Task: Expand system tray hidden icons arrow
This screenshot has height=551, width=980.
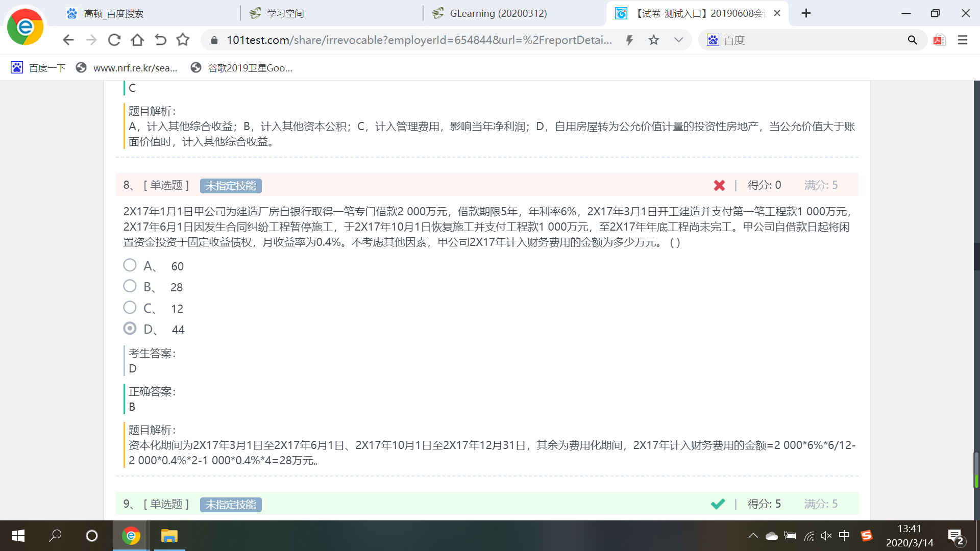Action: pos(753,536)
